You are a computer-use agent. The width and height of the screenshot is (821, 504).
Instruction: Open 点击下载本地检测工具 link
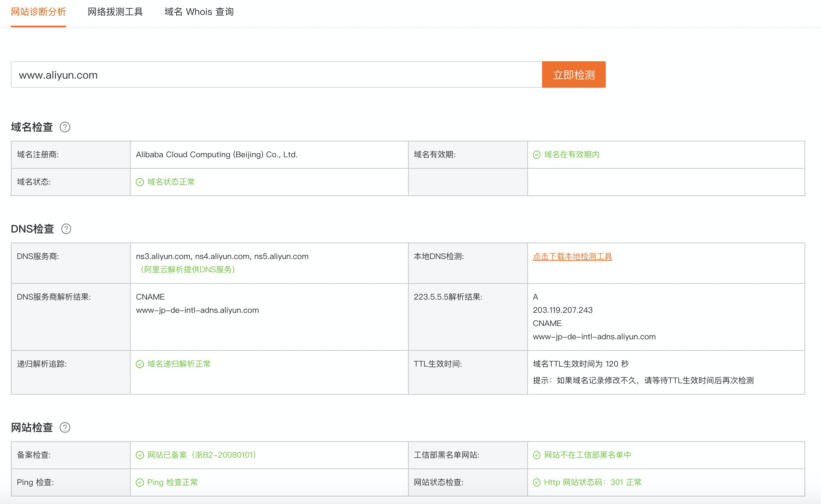(x=572, y=257)
